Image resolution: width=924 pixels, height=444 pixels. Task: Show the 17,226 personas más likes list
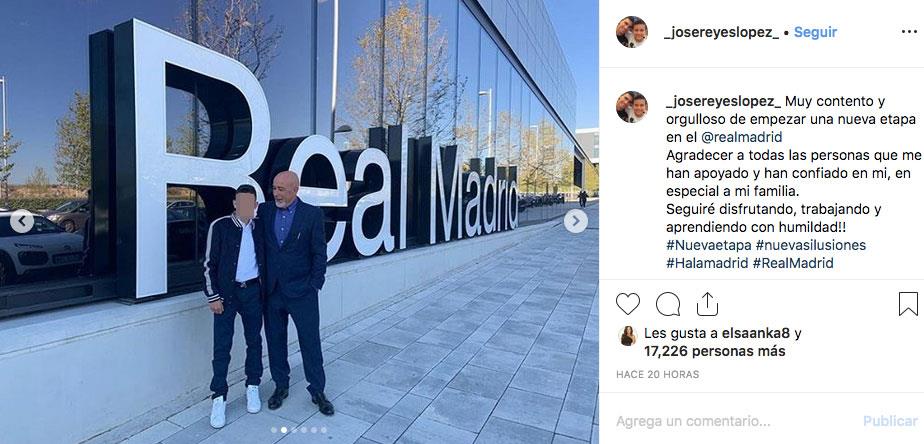point(714,351)
